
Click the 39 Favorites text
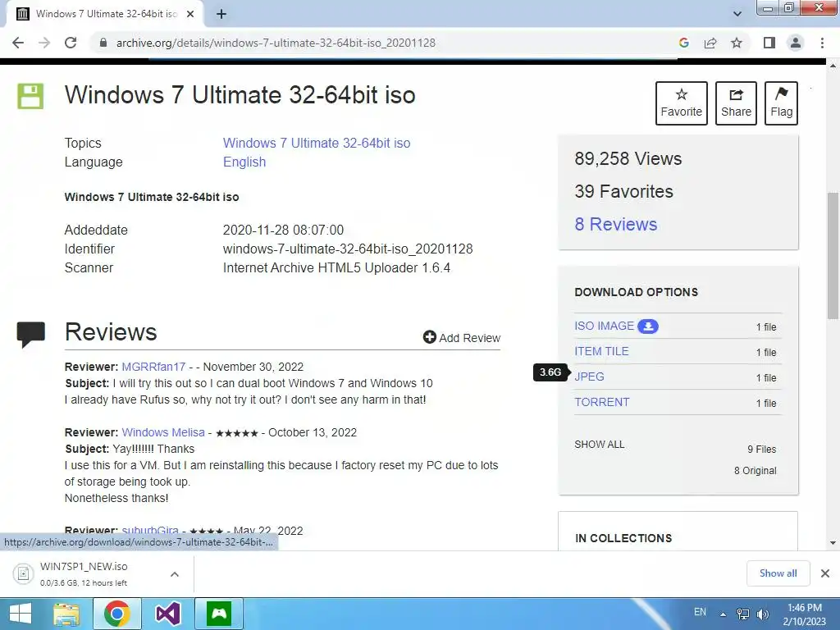point(623,191)
